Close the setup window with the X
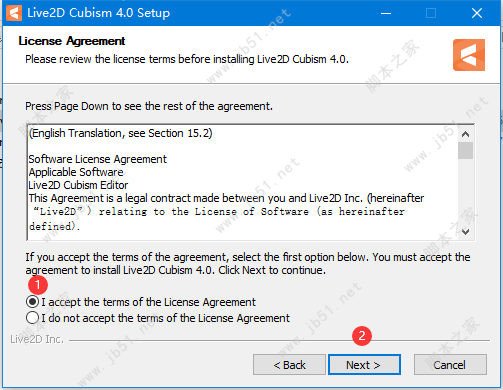The image size is (503, 390). (477, 13)
